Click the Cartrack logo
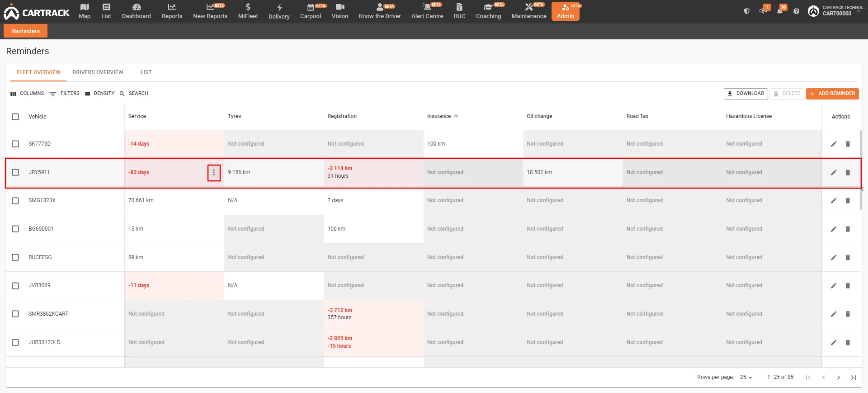Viewport: 868px width, 393px height. [37, 13]
